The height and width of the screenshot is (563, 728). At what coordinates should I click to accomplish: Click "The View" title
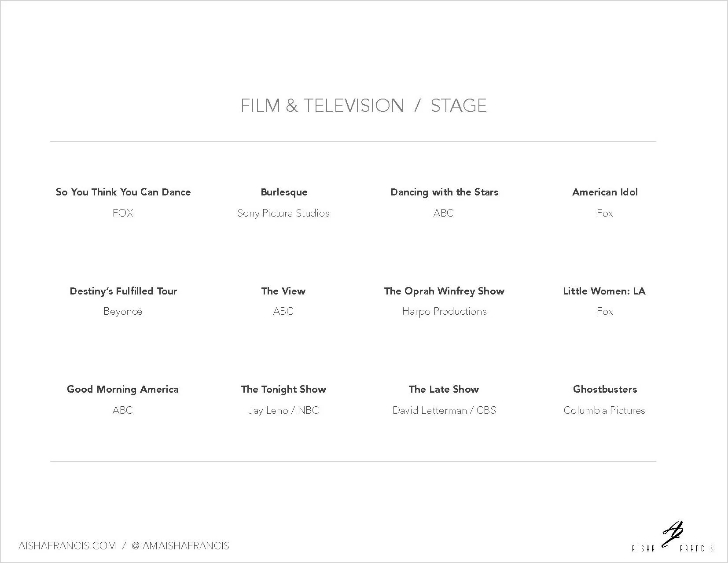click(283, 291)
